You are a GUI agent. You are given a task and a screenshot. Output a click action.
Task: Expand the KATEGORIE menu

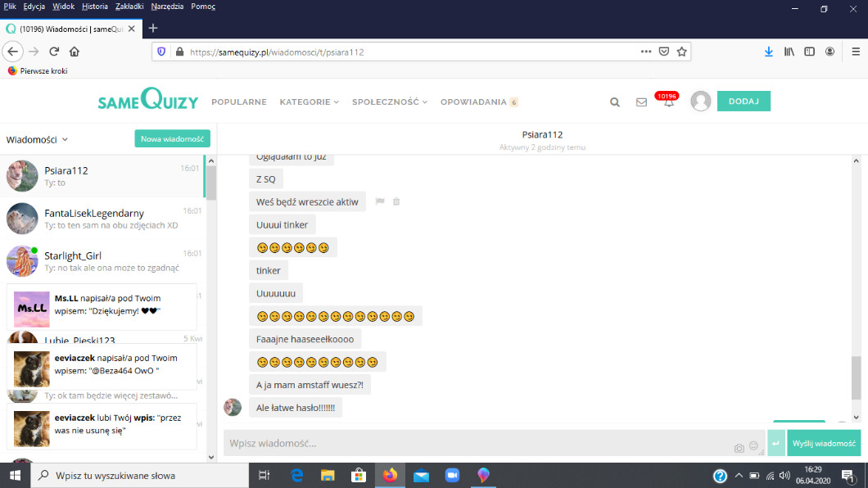pyautogui.click(x=309, y=102)
